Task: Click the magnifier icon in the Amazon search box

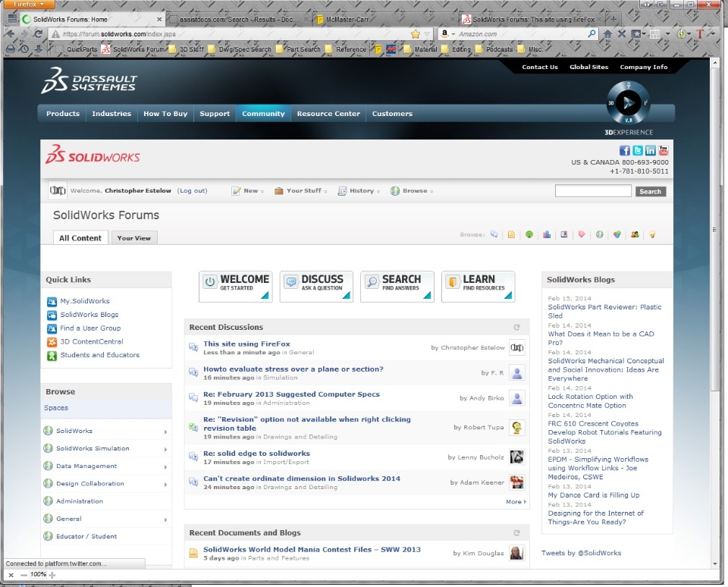Action: coord(591,34)
